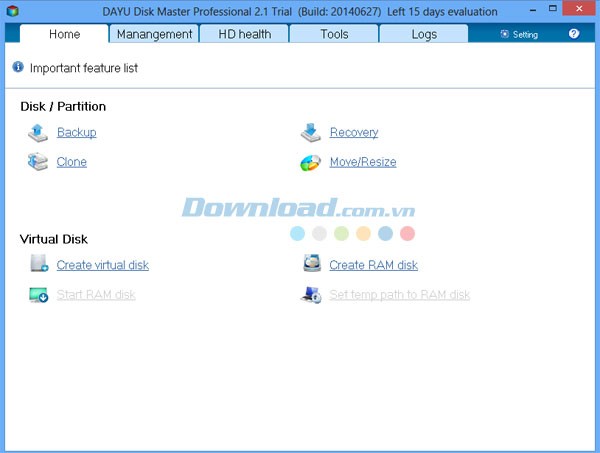
Task: Click the Clone disk icon
Action: 38,162
